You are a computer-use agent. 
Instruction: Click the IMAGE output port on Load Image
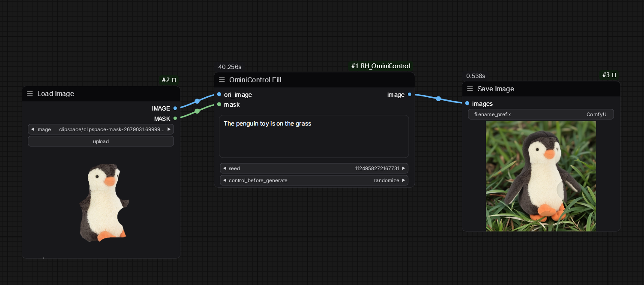coord(175,108)
